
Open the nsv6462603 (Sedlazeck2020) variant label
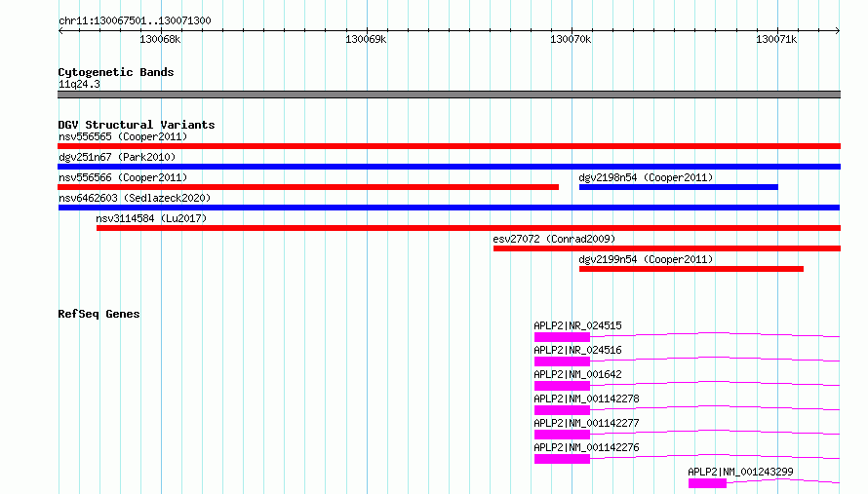(x=135, y=198)
